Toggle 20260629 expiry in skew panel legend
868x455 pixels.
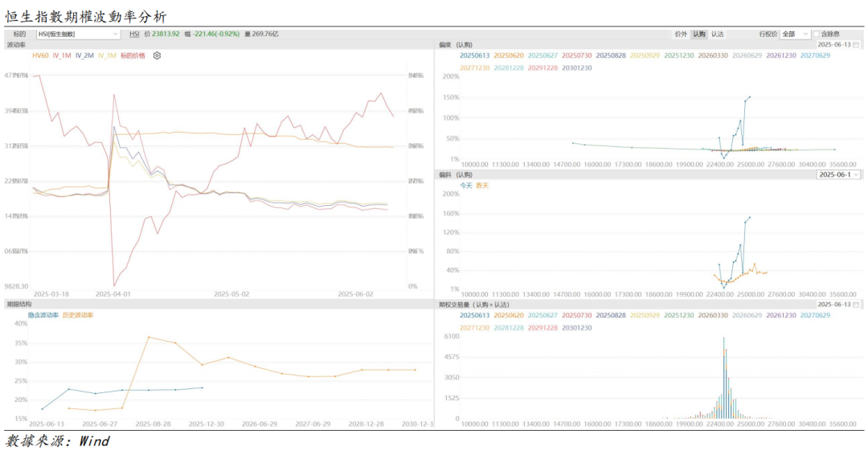747,55
